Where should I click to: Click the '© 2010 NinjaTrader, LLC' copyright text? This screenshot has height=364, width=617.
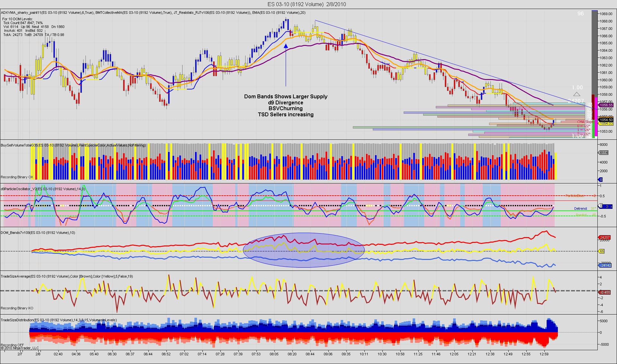tap(20, 348)
